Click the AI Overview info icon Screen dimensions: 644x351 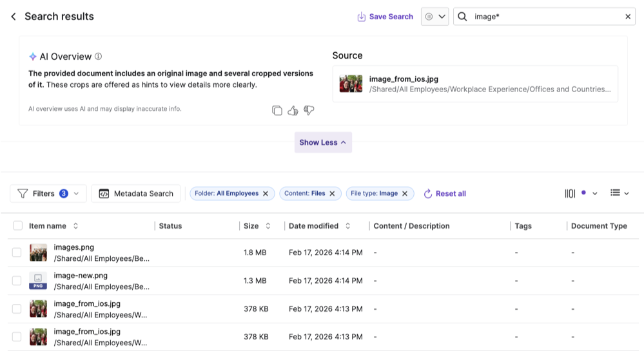[98, 57]
